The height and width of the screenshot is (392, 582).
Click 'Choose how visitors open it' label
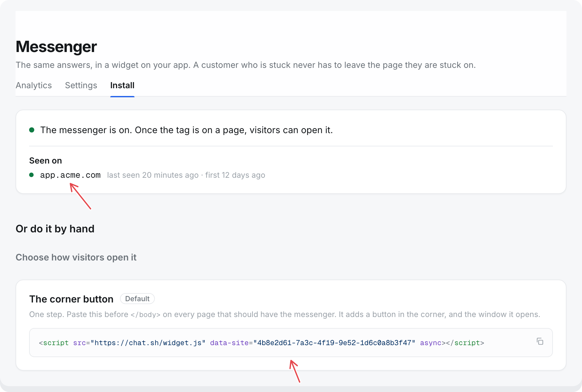click(76, 257)
